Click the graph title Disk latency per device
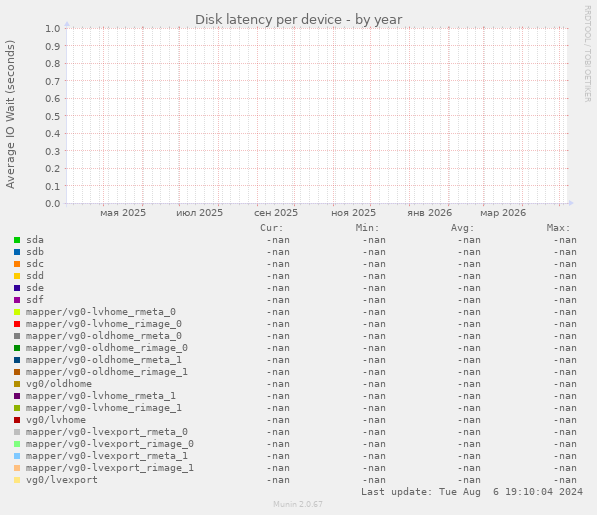Viewport: 597px width, 515px height. 298,19
